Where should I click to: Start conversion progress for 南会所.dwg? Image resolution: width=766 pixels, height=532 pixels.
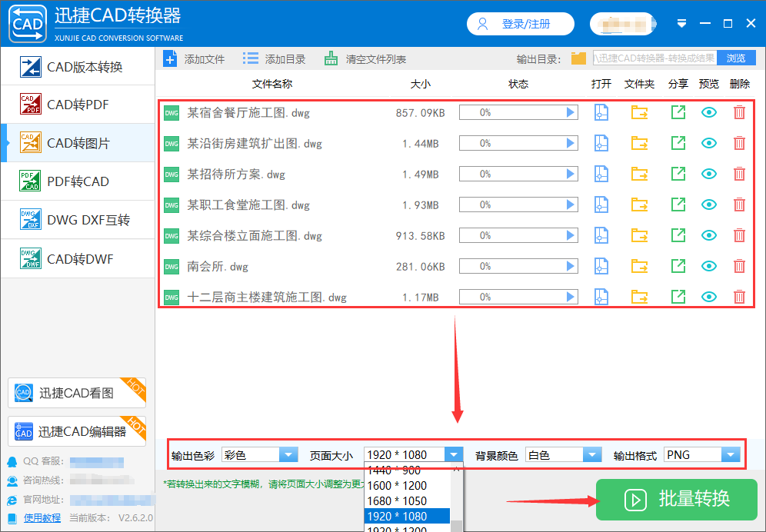click(x=570, y=266)
